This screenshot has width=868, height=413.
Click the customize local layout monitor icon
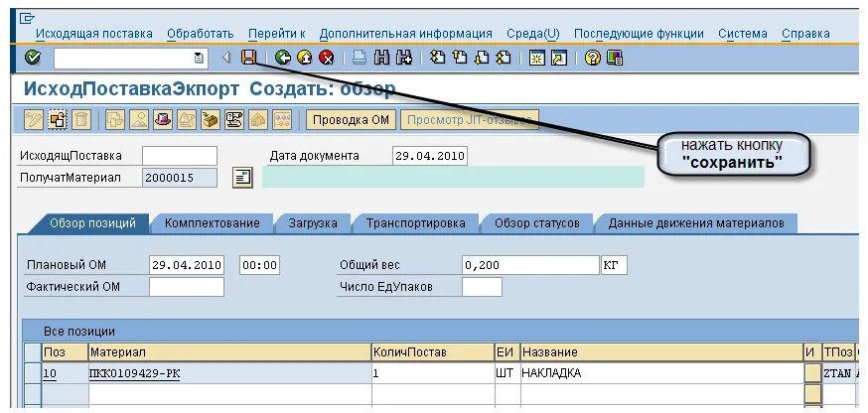(615, 58)
